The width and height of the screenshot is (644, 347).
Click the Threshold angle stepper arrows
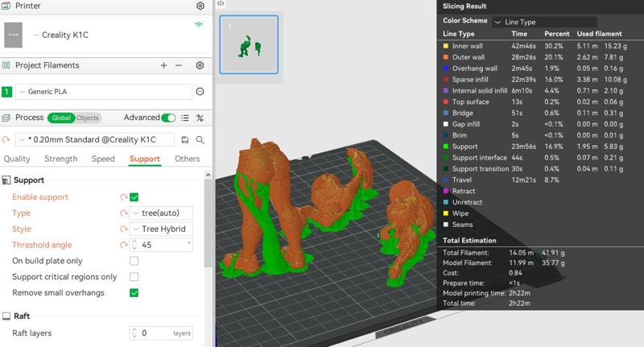pos(134,246)
